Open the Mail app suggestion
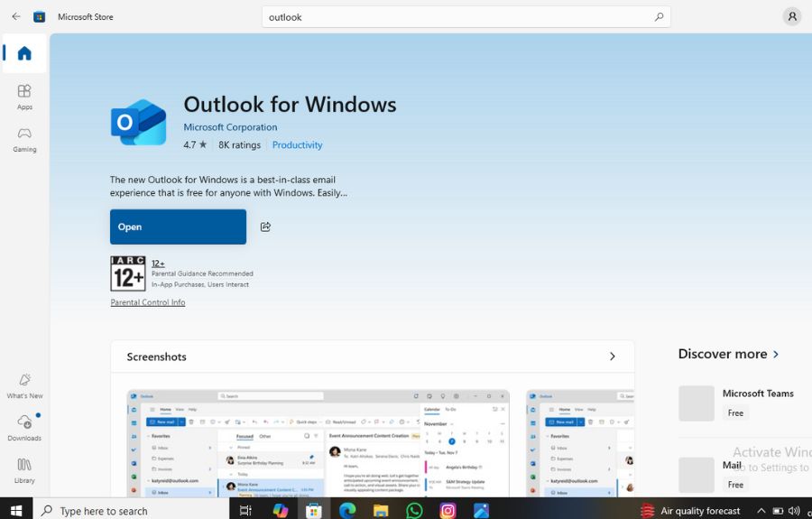812x519 pixels. pyautogui.click(x=732, y=465)
